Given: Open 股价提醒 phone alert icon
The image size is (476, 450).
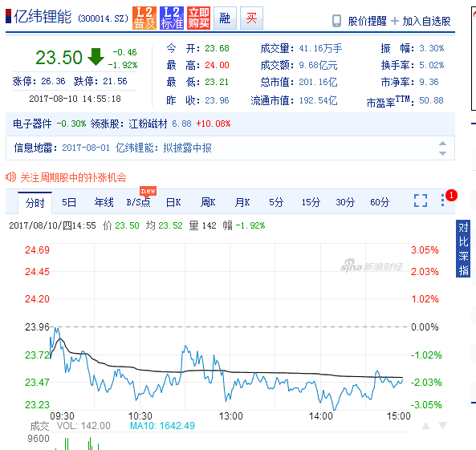Looking at the screenshot, I should click(336, 21).
